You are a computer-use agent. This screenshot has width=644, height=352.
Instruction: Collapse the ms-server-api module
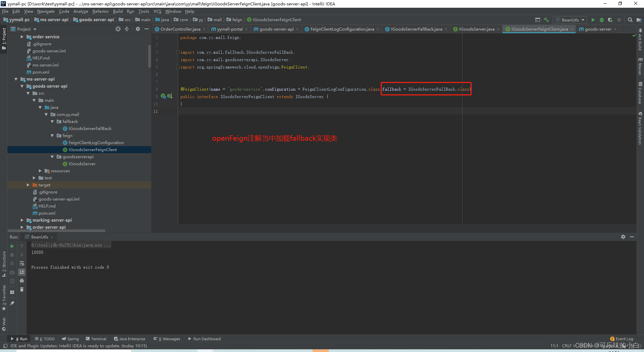pyautogui.click(x=16, y=79)
